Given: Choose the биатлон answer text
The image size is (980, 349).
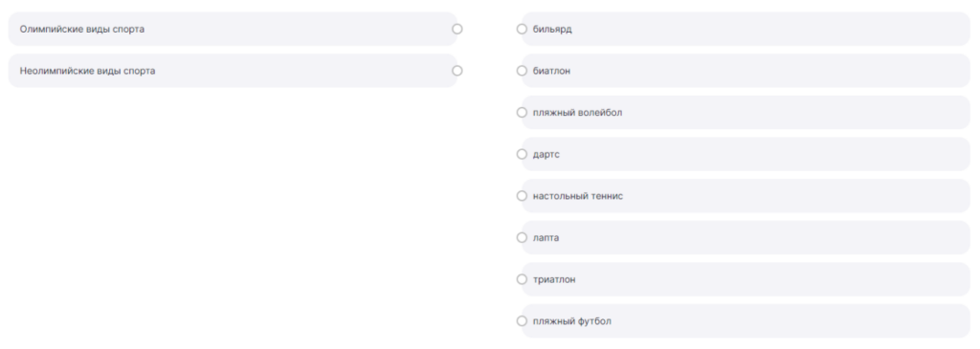Looking at the screenshot, I should (551, 71).
